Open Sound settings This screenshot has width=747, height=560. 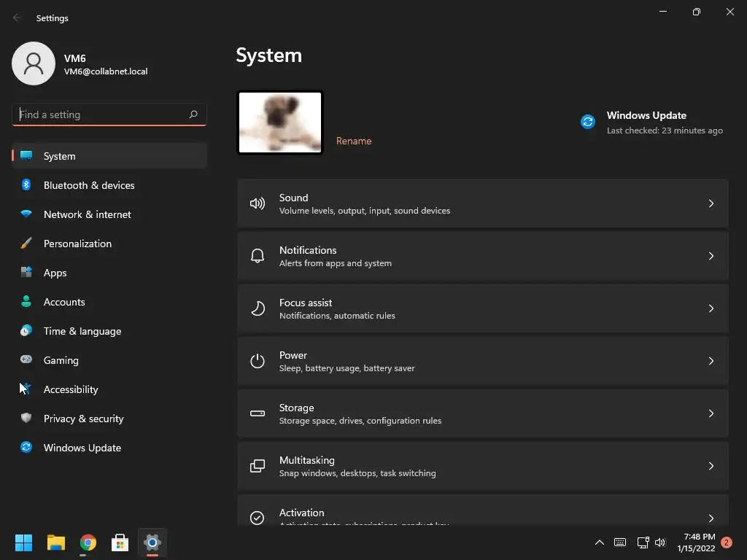click(483, 203)
